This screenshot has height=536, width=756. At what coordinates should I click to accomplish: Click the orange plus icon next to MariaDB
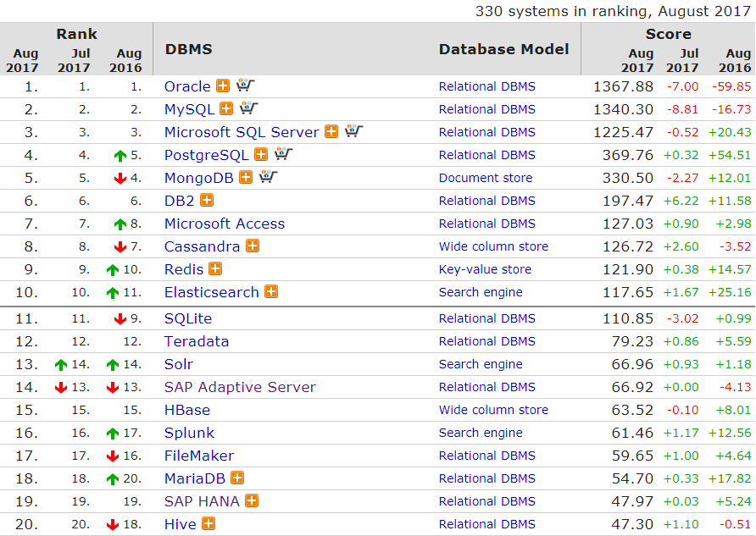pyautogui.click(x=237, y=478)
